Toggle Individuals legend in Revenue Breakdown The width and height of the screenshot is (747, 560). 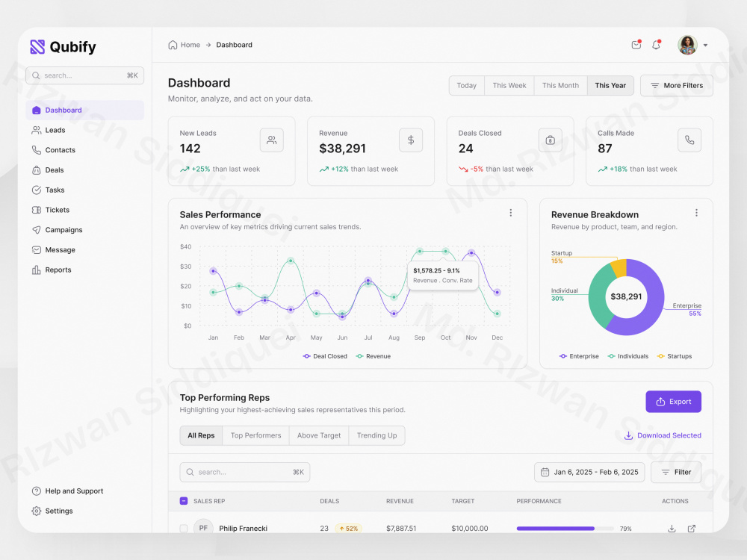[x=628, y=356]
